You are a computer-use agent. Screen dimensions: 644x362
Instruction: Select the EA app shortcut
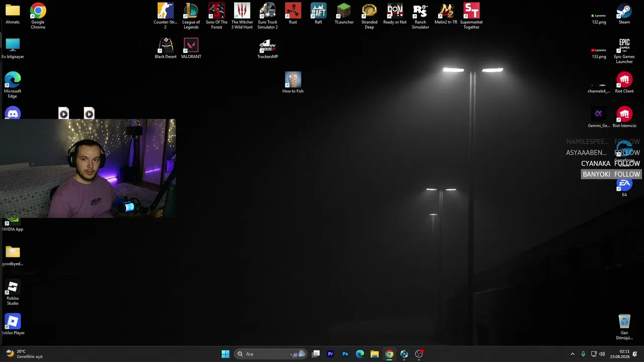pos(624,187)
